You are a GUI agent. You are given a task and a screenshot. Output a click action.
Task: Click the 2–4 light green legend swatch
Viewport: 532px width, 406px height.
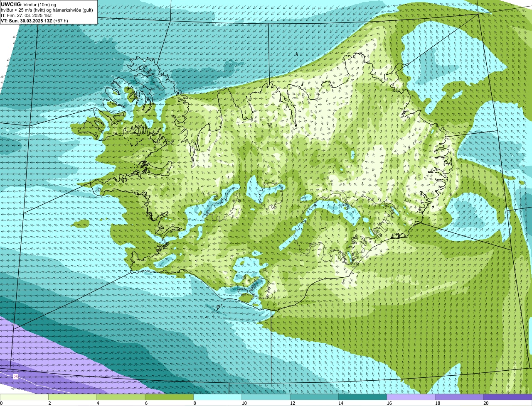[x=73, y=397]
